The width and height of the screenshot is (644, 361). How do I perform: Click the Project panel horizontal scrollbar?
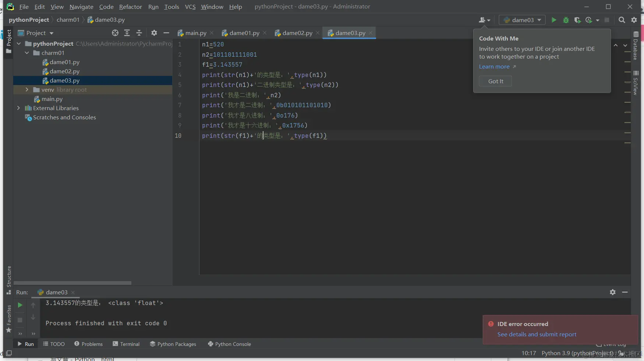[72, 283]
